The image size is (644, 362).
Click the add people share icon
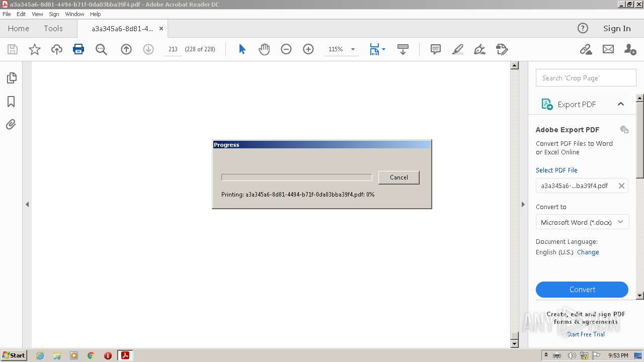[x=630, y=49]
